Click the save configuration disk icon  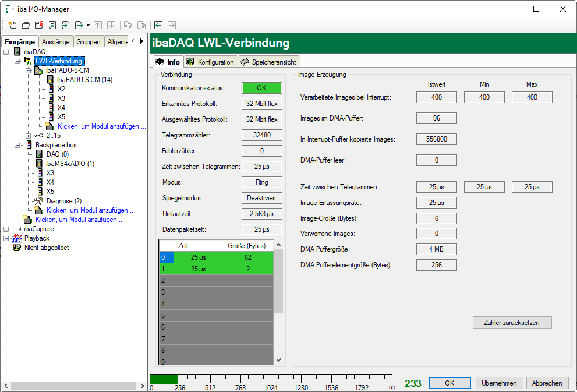[x=52, y=25]
